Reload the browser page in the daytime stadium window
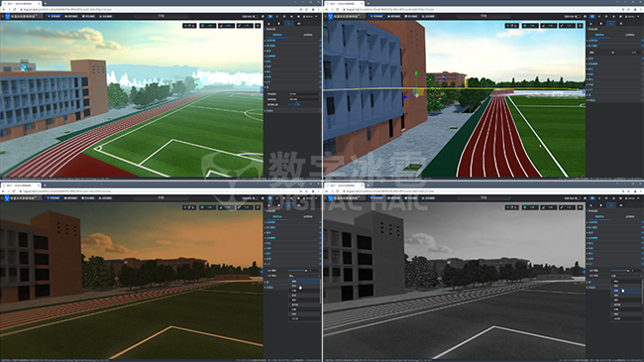 pos(15,10)
